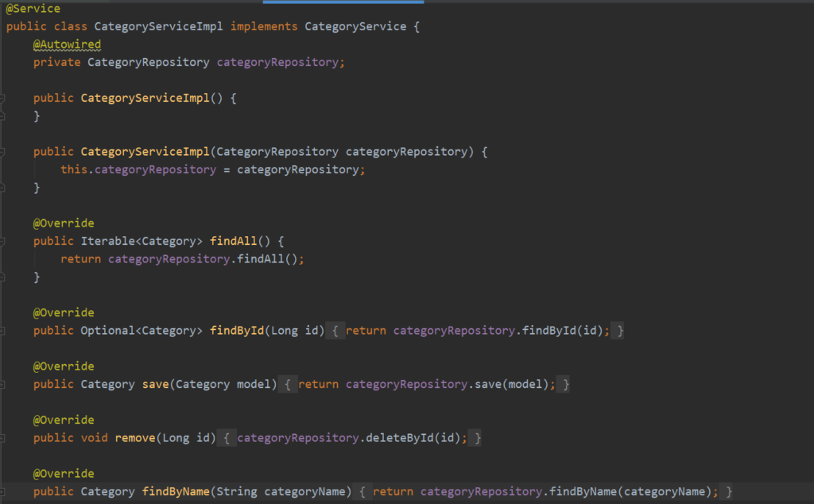Image resolution: width=814 pixels, height=504 pixels.
Task: Expand the findByName method gutter fold marker
Action: tap(2, 492)
